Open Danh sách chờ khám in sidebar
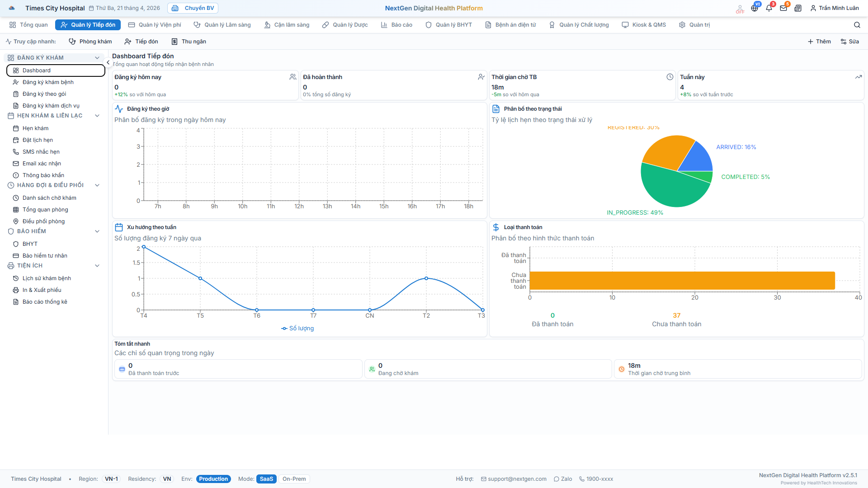The height and width of the screenshot is (488, 868). (x=49, y=198)
